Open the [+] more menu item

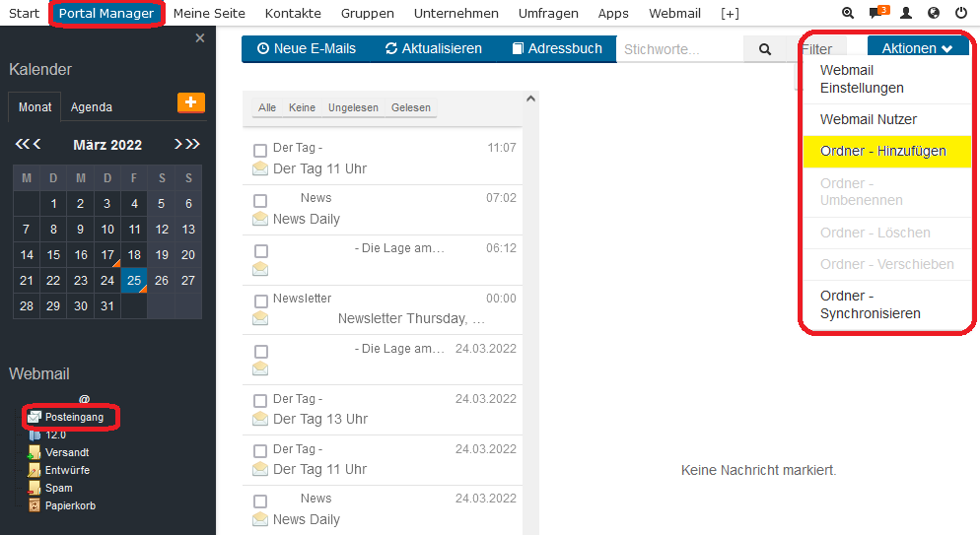point(730,13)
